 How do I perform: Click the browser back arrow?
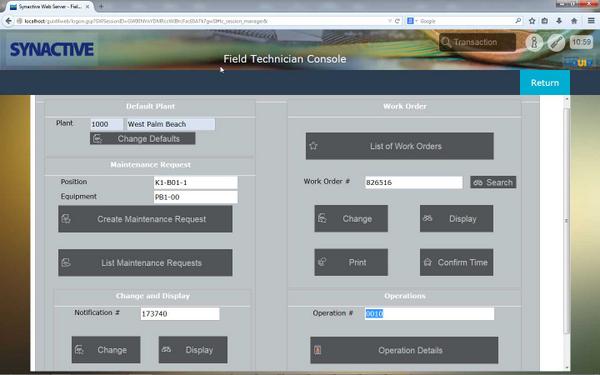click(8, 21)
